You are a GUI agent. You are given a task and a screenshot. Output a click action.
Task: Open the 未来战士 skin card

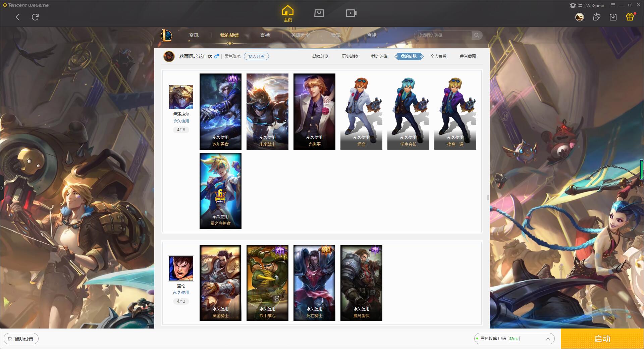(267, 111)
